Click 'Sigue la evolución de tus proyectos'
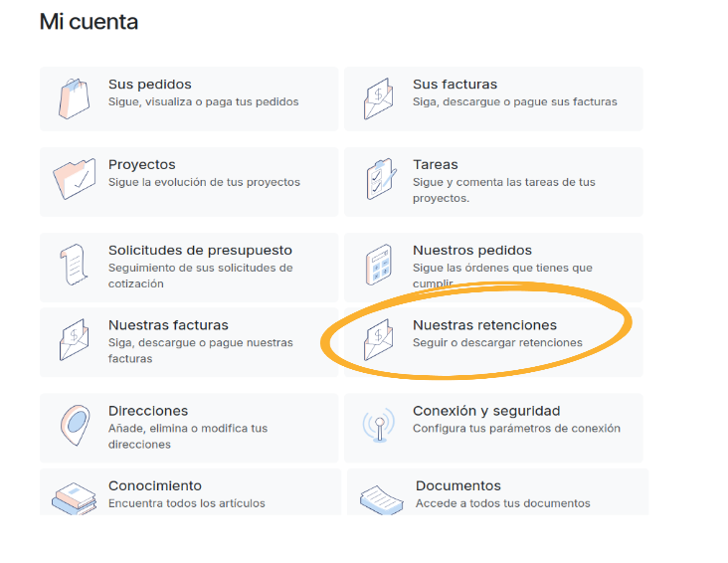 (x=204, y=182)
